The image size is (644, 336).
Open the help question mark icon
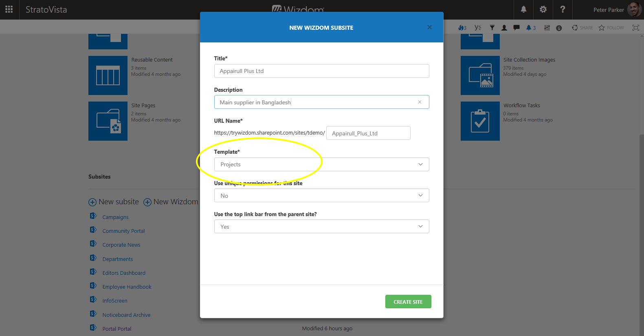click(x=563, y=9)
